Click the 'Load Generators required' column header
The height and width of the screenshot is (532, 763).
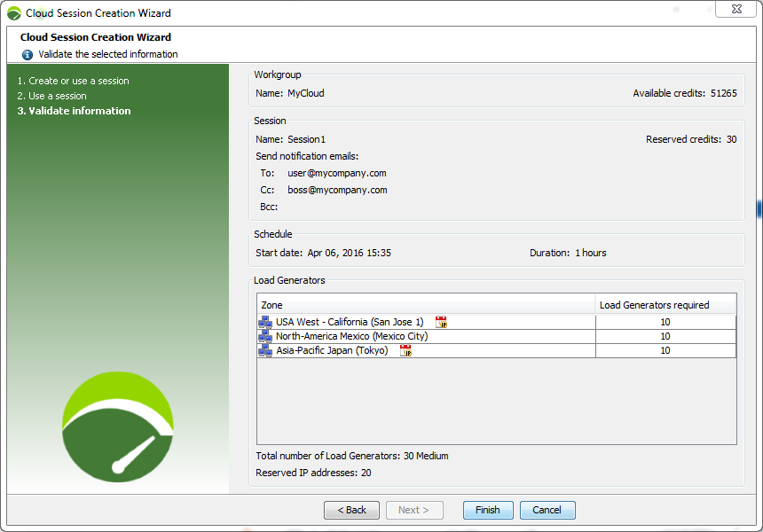tap(665, 305)
